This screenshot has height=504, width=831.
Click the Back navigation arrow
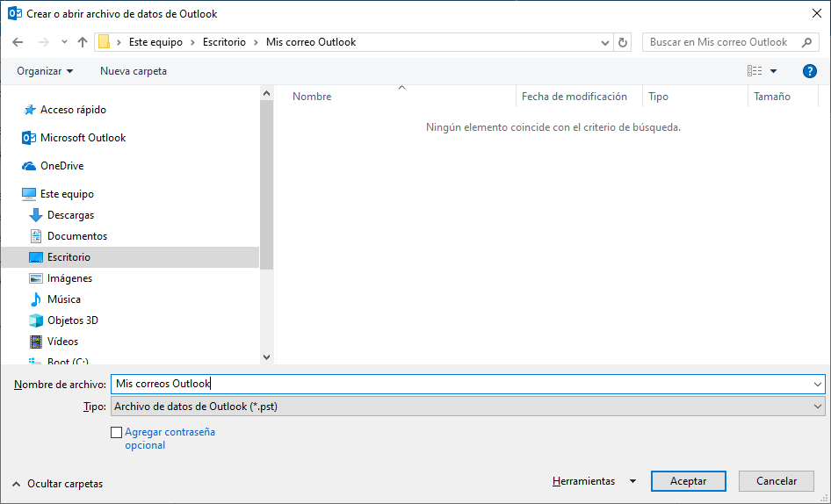point(18,42)
